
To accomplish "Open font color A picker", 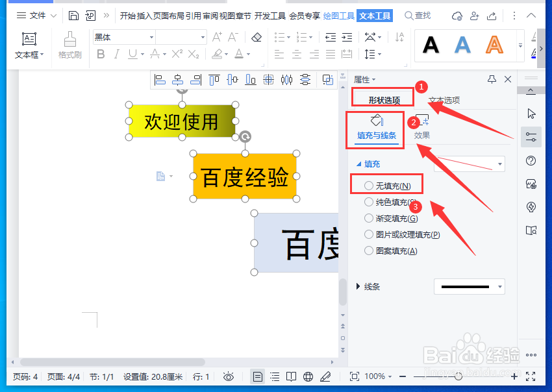I will tap(240, 54).
